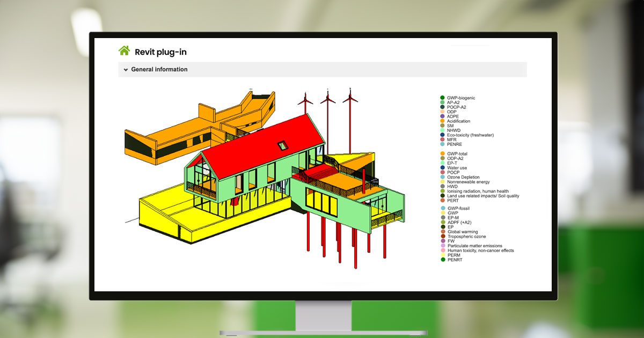
Task: Collapse the General information section
Action: (x=126, y=70)
